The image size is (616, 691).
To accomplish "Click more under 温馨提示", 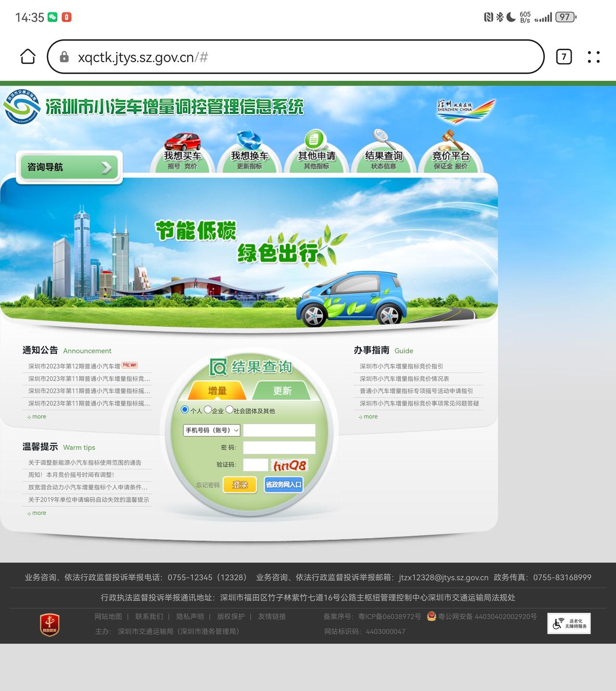I will click(37, 513).
